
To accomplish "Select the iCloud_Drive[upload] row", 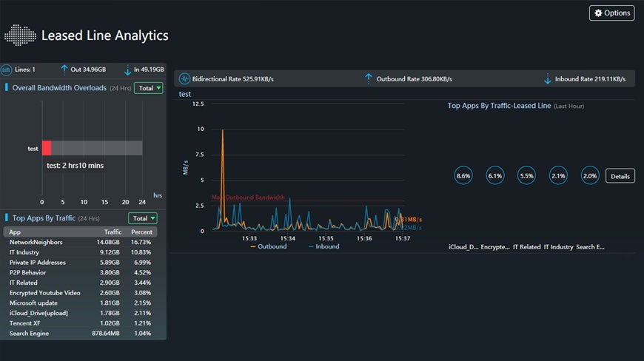I will coord(80,313).
